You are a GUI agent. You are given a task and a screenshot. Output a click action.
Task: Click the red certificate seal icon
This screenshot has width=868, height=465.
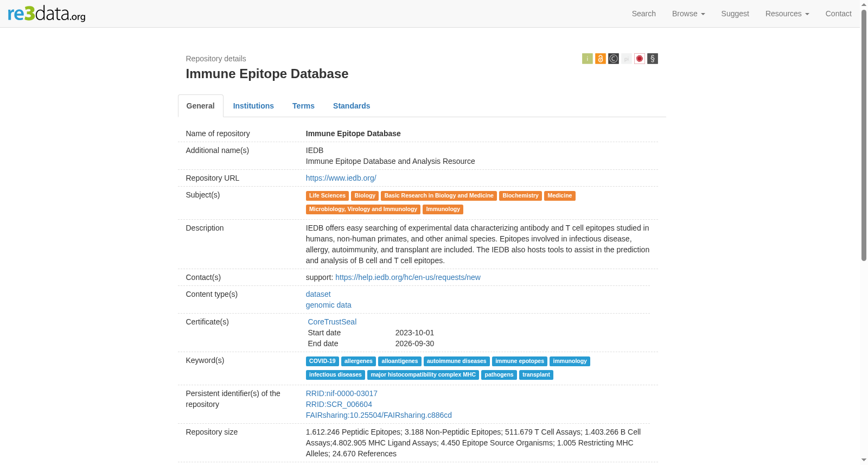(639, 59)
